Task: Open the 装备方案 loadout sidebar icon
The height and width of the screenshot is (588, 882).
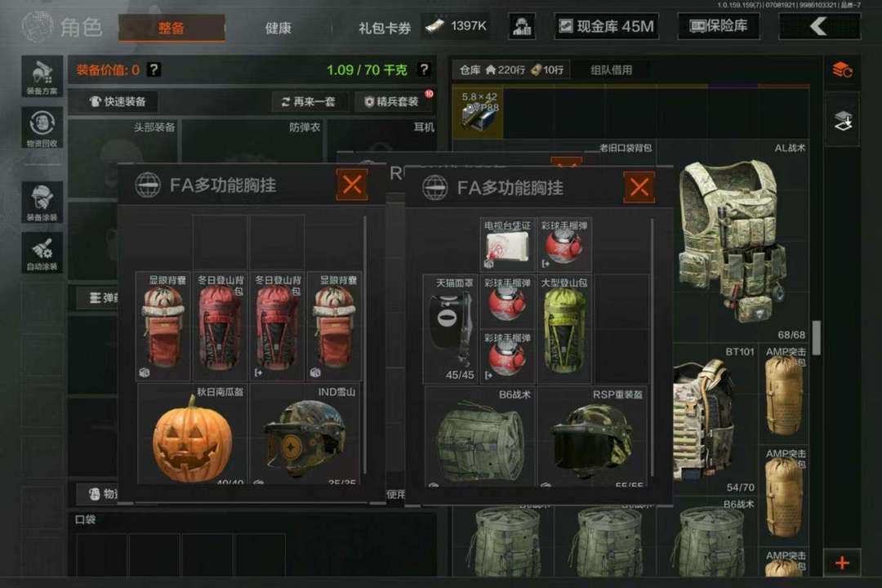Action: coord(42,76)
